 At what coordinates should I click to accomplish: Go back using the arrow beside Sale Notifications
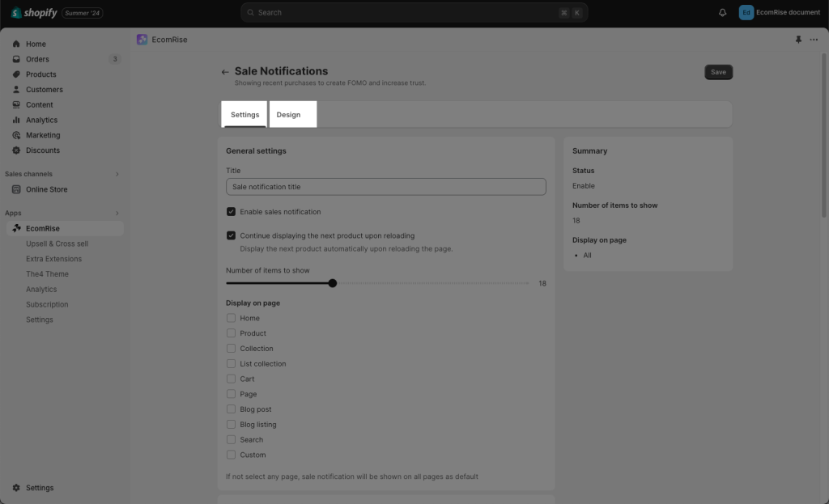[x=225, y=72]
